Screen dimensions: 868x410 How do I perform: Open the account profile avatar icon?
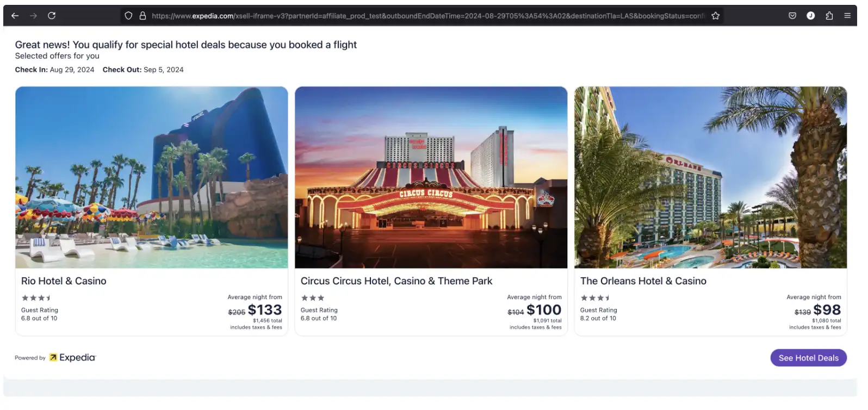(x=811, y=15)
